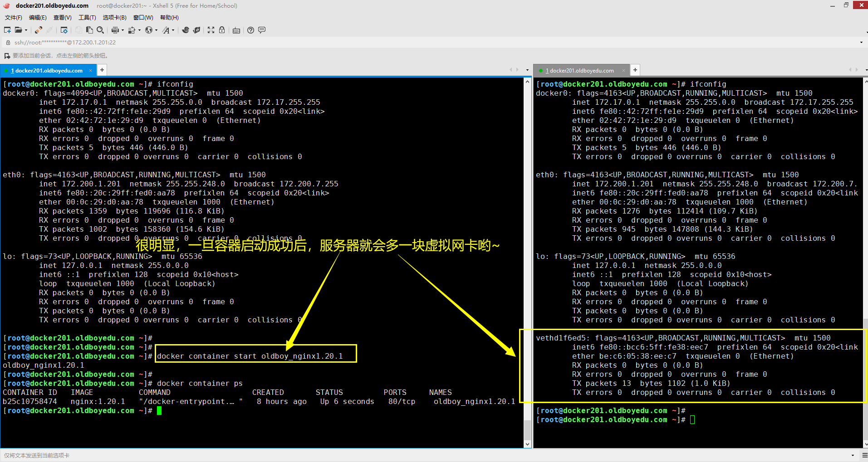
Task: Click the Help question mark icon
Action: tap(250, 30)
